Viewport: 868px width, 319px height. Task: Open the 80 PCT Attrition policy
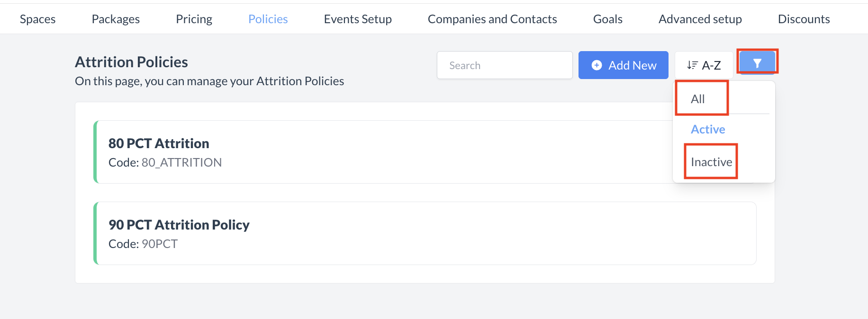[x=159, y=143]
